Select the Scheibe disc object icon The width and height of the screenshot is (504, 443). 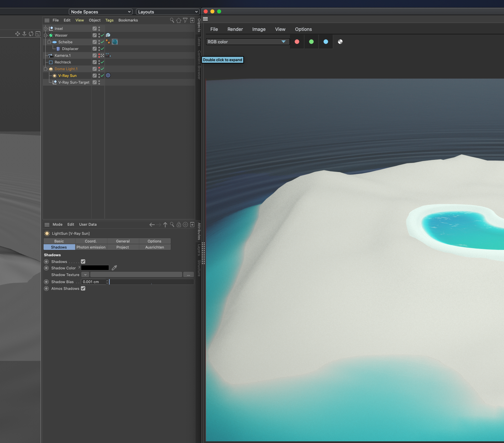tap(55, 42)
